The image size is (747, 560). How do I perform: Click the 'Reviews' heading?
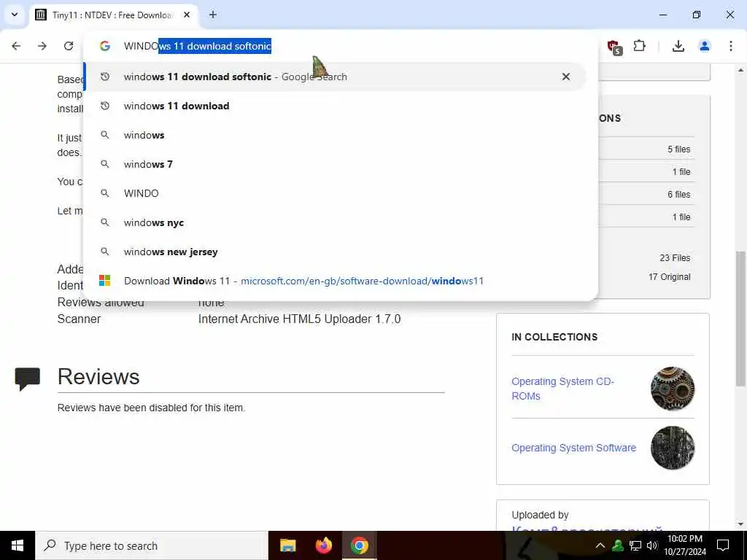[98, 377]
